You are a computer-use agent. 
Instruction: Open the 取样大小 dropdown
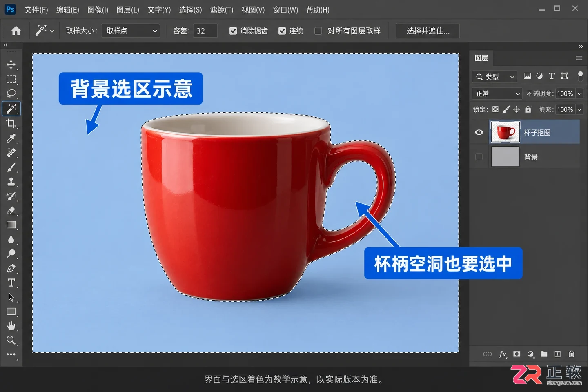(x=130, y=31)
